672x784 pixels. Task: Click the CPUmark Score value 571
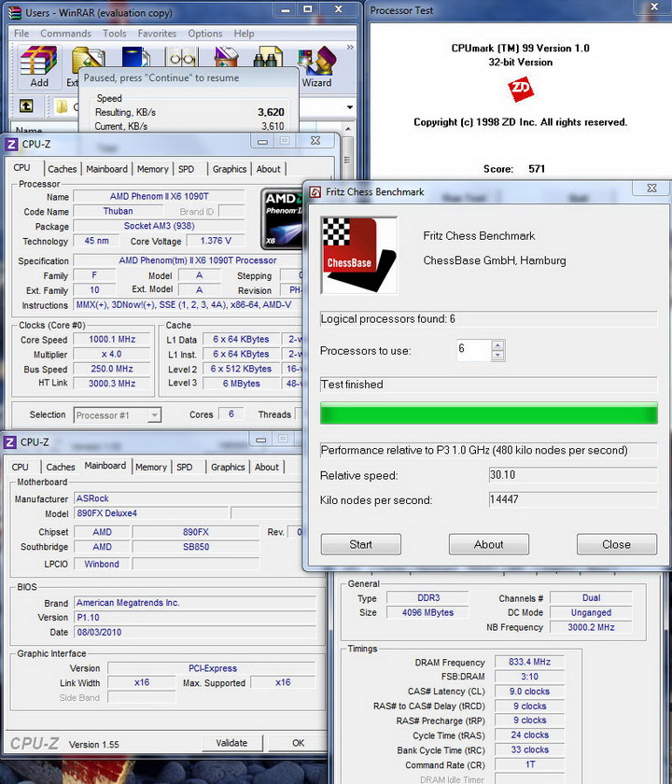tap(537, 169)
